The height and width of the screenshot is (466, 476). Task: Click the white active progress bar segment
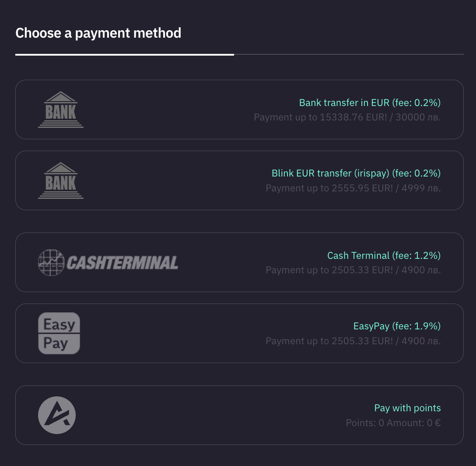pyautogui.click(x=125, y=55)
